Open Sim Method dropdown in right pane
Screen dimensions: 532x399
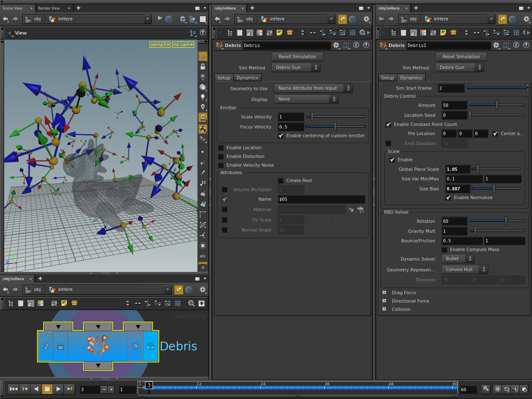pos(460,67)
